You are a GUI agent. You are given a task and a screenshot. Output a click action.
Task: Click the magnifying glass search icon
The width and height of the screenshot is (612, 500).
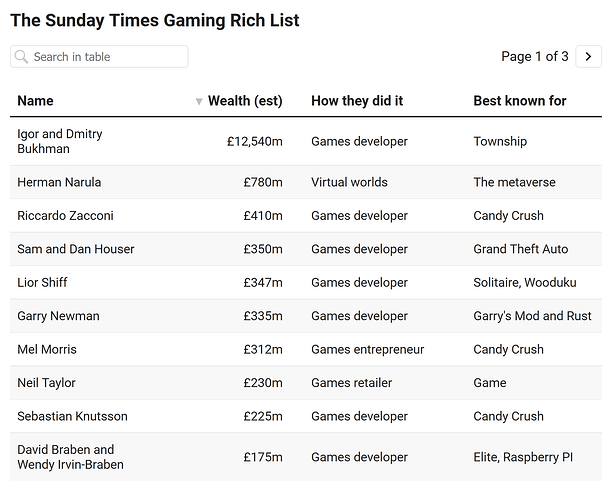(x=21, y=57)
